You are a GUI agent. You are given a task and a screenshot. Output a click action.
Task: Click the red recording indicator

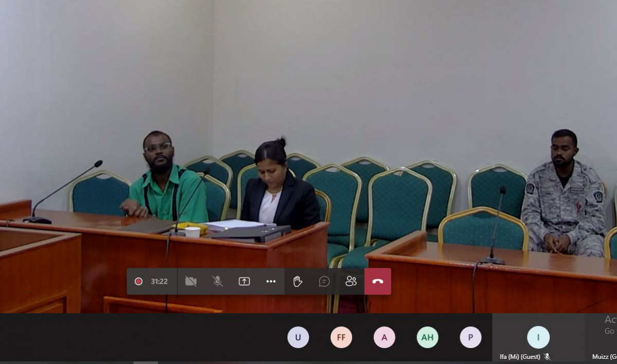[138, 281]
